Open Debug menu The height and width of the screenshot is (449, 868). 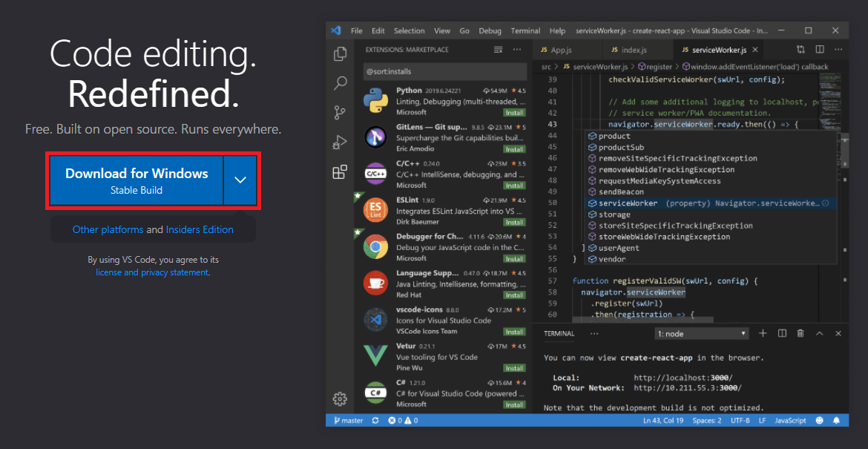click(x=490, y=31)
